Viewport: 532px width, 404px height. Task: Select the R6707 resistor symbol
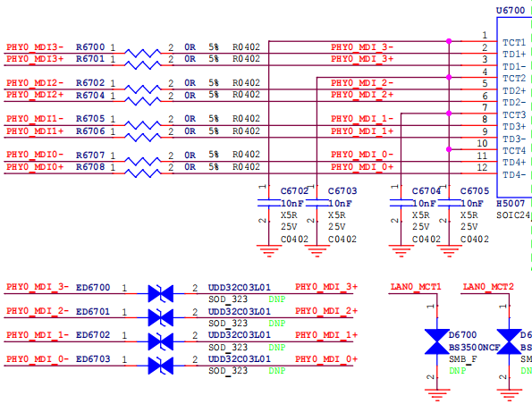[142, 162]
